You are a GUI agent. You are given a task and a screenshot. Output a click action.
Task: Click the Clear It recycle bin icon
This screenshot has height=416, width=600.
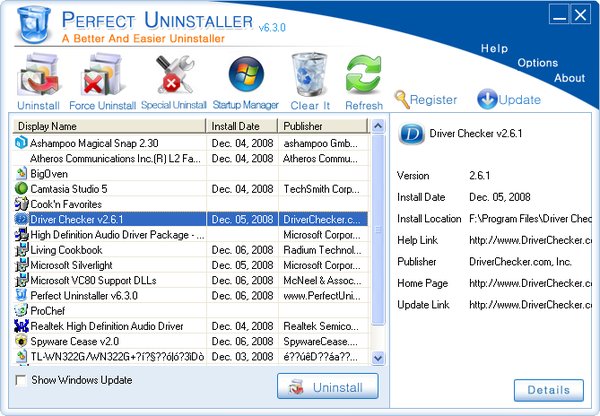click(310, 74)
